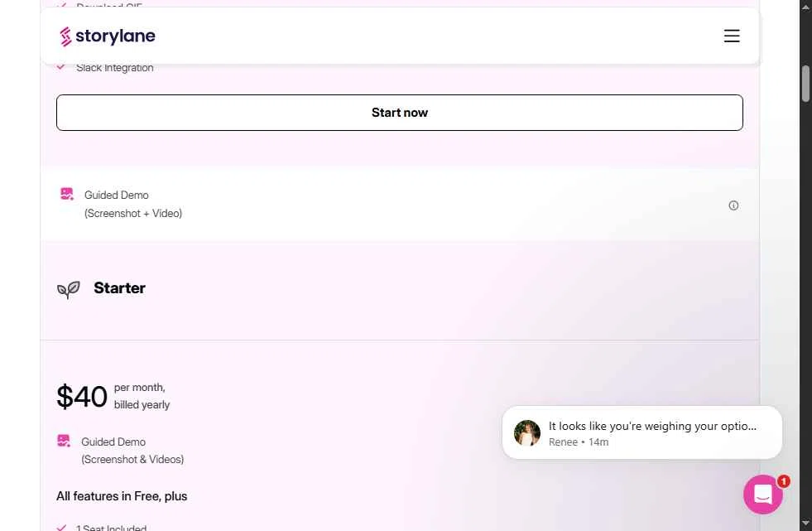Screen dimensions: 812x531
Task: Click the Guided Demo (Screenshot & Videos) label
Action: click(132, 451)
